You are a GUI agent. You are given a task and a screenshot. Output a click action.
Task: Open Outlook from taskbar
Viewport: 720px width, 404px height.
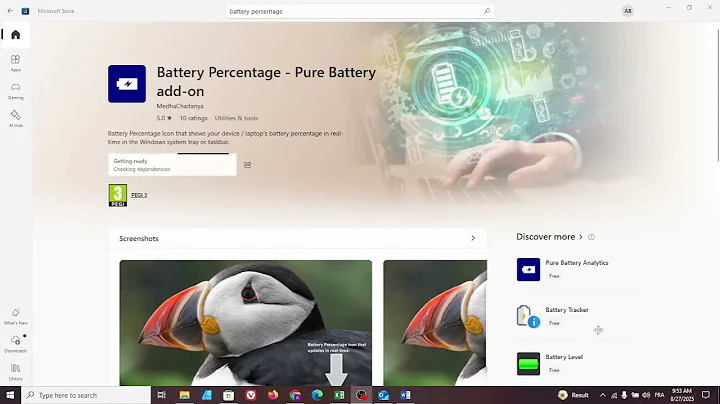[x=383, y=395]
